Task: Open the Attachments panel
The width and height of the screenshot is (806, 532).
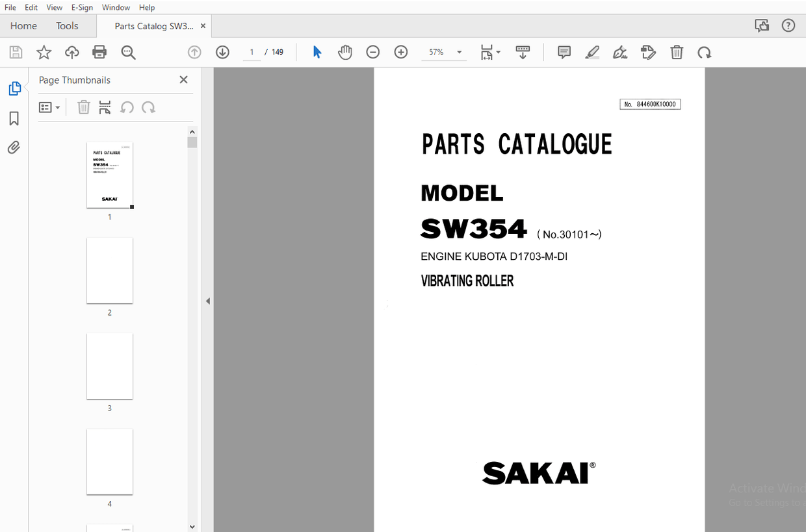Action: pos(14,147)
